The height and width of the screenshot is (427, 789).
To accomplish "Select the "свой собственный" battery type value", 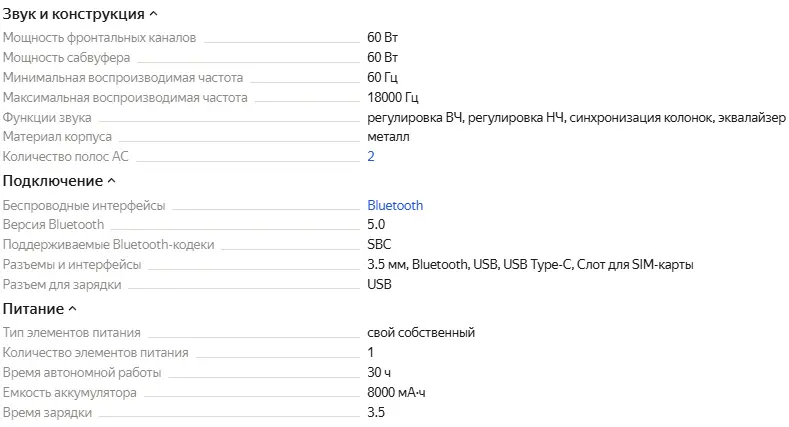I will pyautogui.click(x=421, y=333).
